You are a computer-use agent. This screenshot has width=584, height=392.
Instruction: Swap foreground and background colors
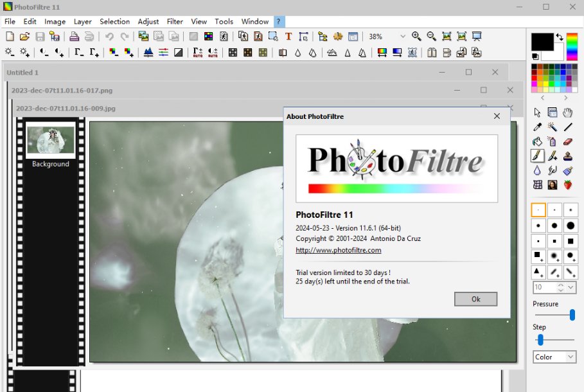pos(559,37)
